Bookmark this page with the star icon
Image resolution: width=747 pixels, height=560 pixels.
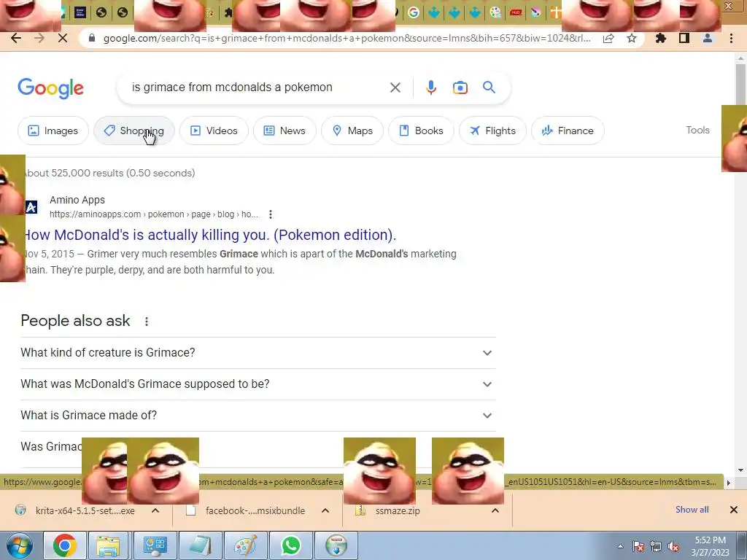(x=632, y=39)
